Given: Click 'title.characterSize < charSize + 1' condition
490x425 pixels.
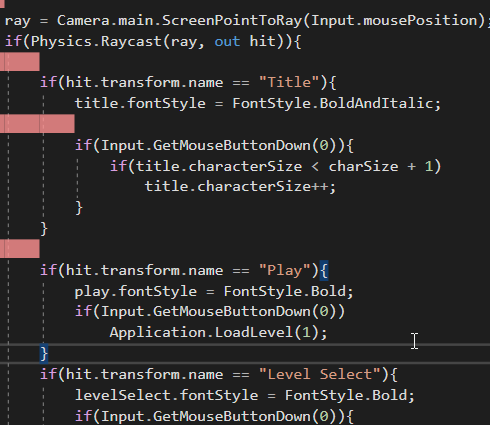Looking at the screenshot, I should [x=284, y=166].
